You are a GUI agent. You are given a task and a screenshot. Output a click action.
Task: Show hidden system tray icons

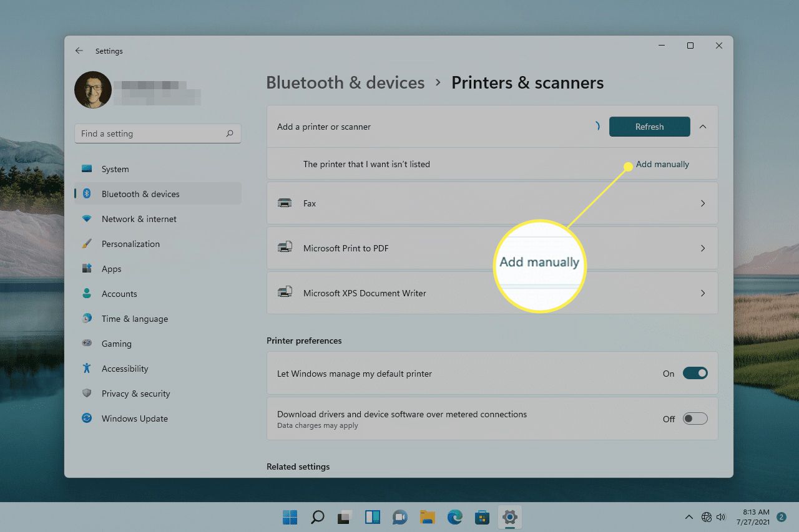689,517
